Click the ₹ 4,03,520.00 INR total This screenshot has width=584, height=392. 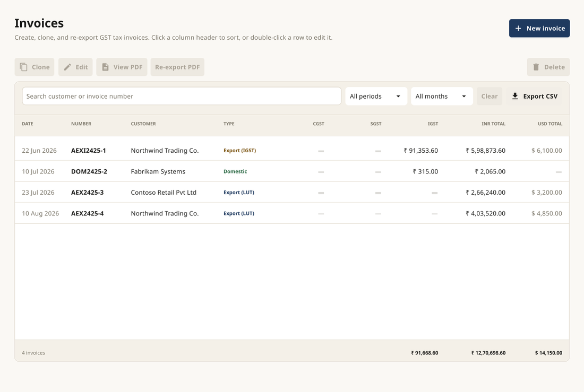pyautogui.click(x=485, y=213)
